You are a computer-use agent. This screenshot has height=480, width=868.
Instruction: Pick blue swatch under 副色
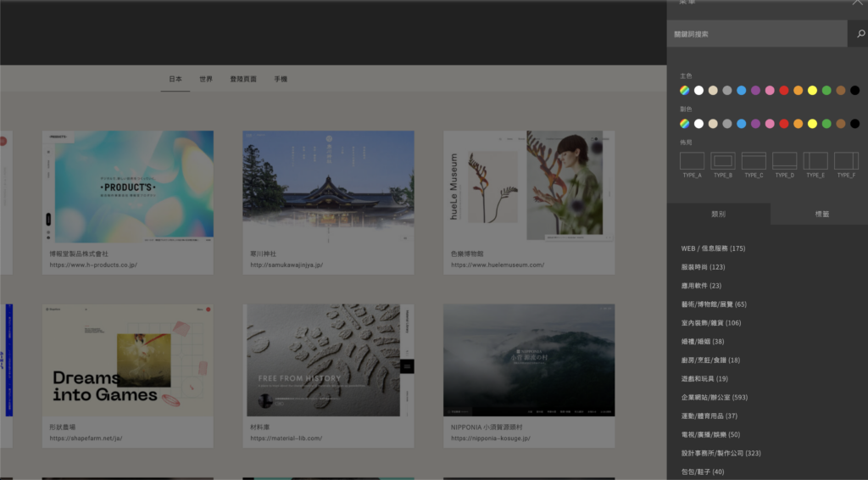741,124
